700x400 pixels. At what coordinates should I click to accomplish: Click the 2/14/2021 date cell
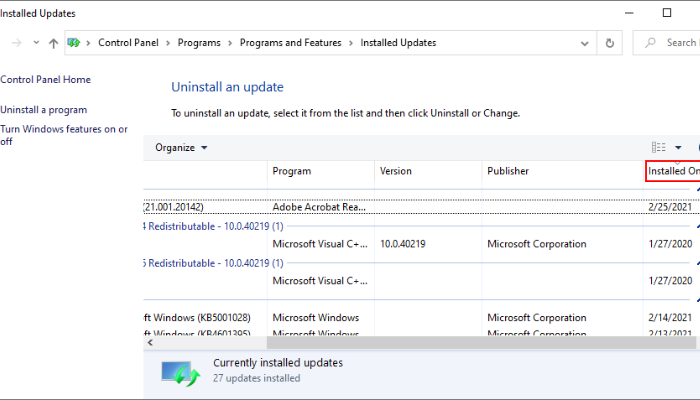click(x=670, y=318)
